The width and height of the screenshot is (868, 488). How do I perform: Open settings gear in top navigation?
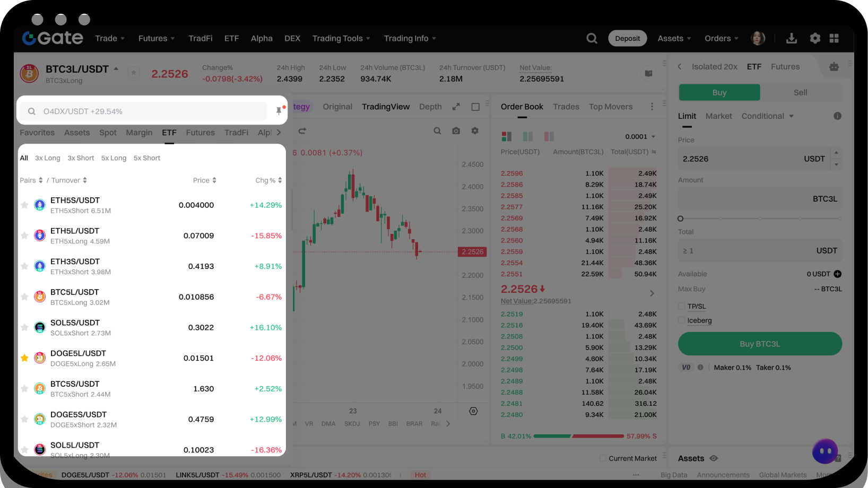coord(815,38)
